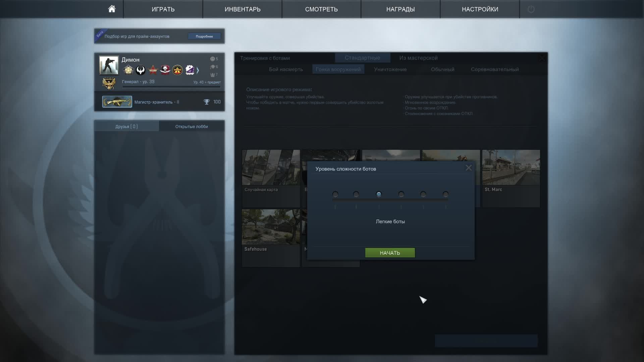Screen dimensions: 644x362
Task: Select the first bot difficulty point
Action: pyautogui.click(x=335, y=194)
